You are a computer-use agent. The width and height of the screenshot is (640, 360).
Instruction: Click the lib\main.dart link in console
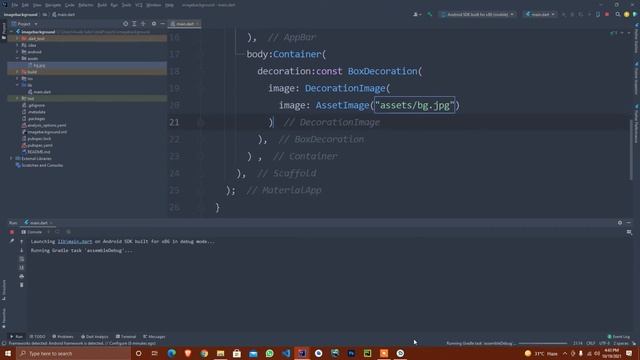point(75,242)
